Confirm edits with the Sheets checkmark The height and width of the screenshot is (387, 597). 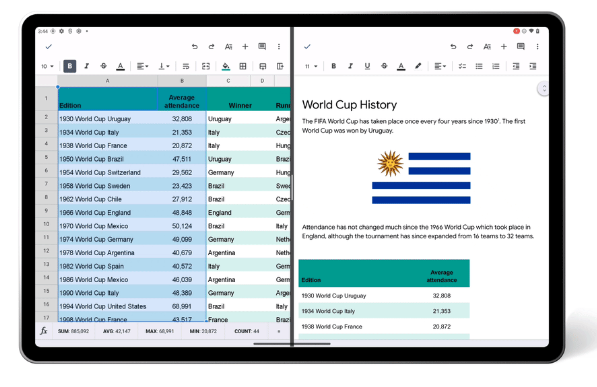coord(49,46)
